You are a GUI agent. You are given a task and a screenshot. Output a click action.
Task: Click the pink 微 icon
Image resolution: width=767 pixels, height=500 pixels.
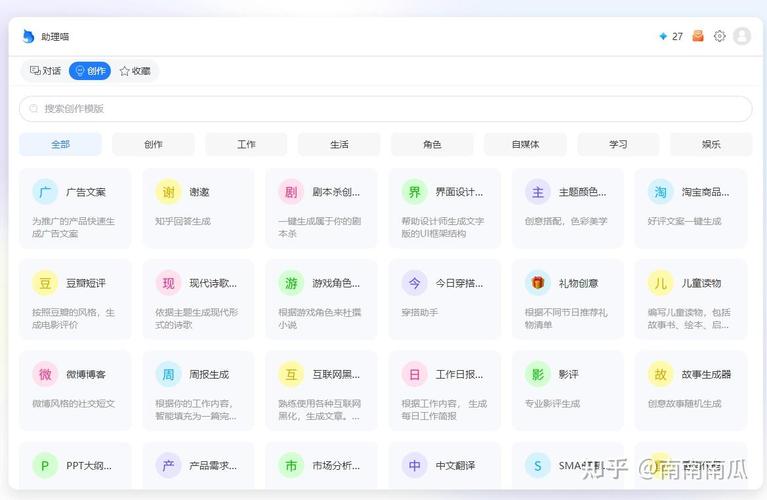45,374
